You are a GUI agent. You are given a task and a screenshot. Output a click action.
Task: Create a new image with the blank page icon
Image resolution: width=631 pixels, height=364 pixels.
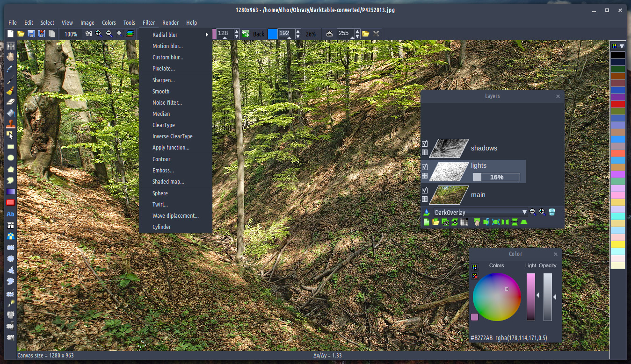10,34
